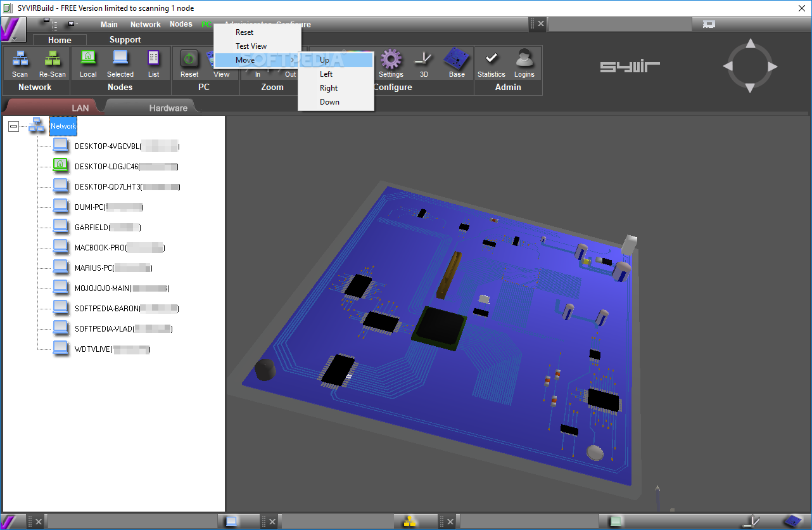Click the small monitor icon in title toolbar
Image resolution: width=812 pixels, height=530 pixels.
[x=72, y=24]
